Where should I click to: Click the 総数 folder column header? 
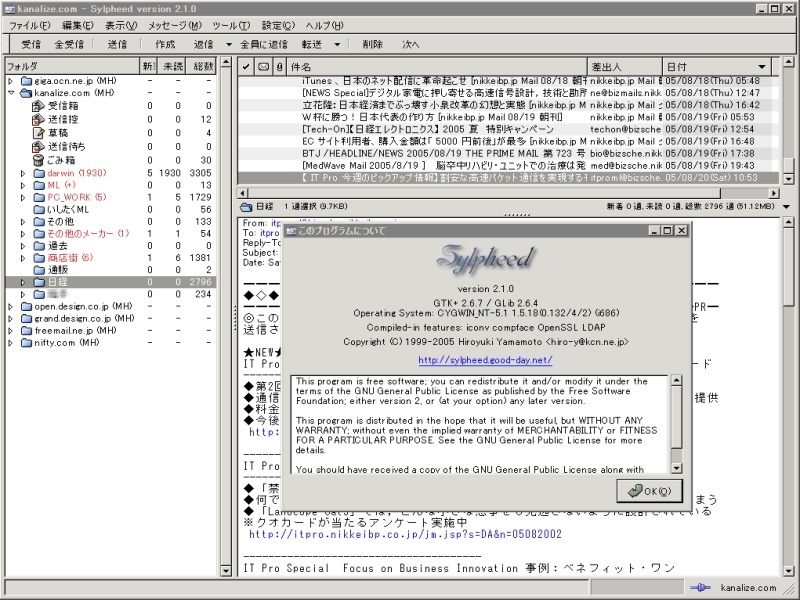pyautogui.click(x=202, y=66)
